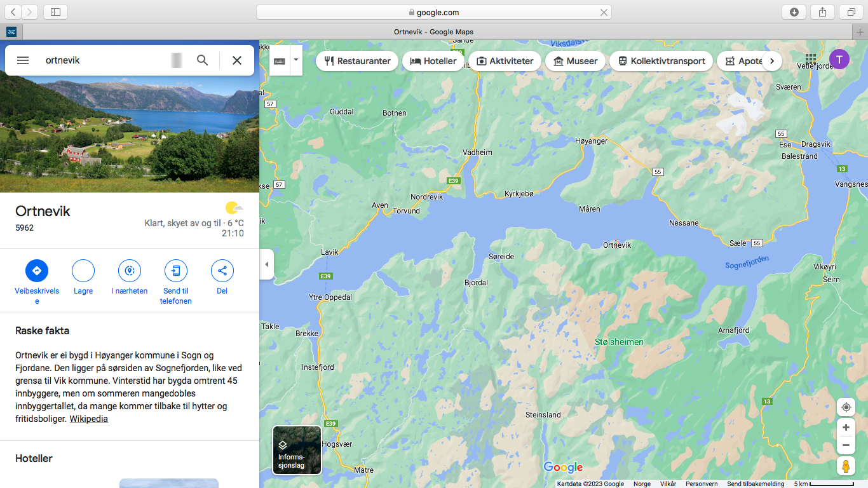Open the on-screen keyboard input tool
The image size is (868, 488).
(x=280, y=61)
